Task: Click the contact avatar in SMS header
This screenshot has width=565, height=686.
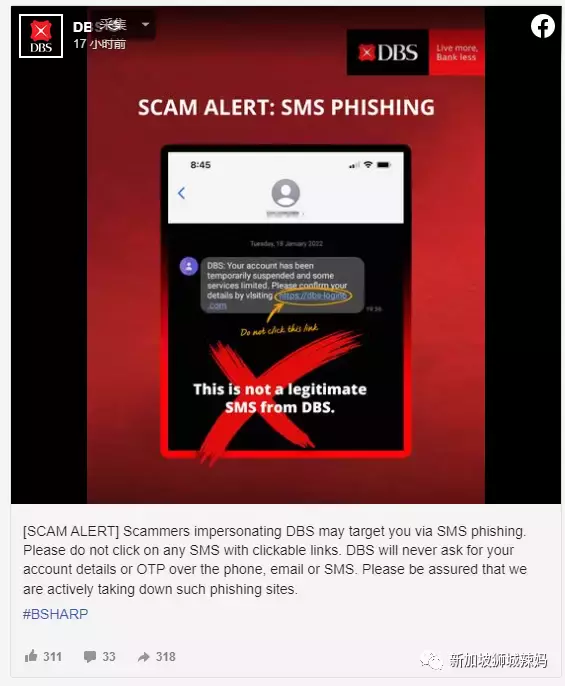Action: [285, 193]
